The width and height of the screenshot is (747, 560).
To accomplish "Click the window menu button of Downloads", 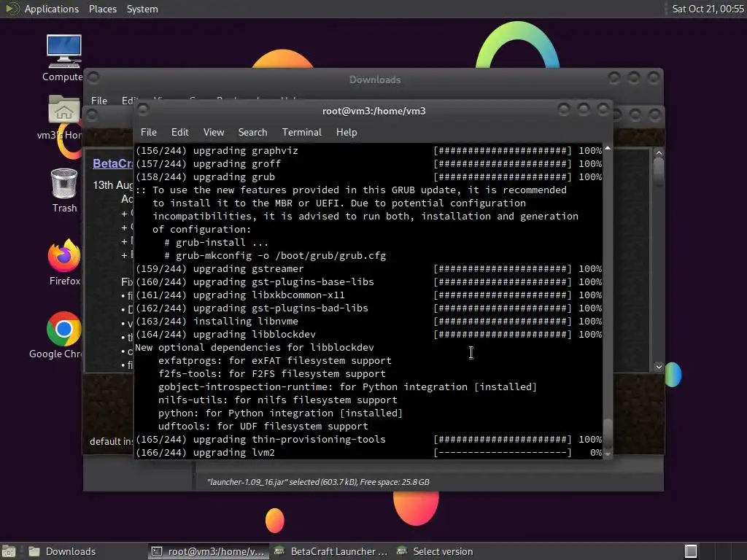I will tap(93, 77).
